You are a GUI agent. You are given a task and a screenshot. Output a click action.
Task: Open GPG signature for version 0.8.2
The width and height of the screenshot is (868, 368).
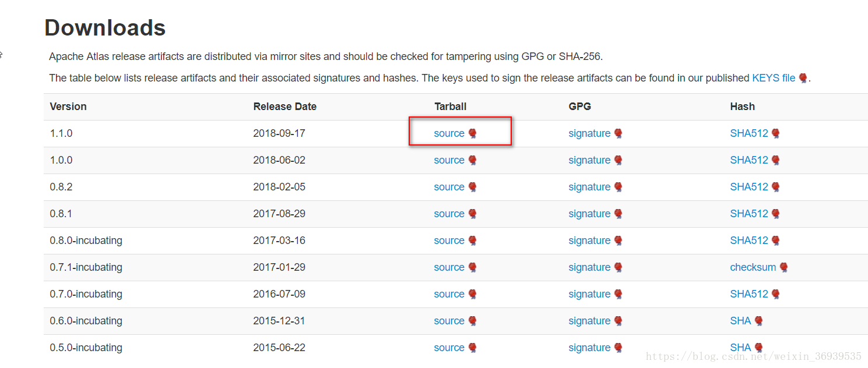(589, 187)
